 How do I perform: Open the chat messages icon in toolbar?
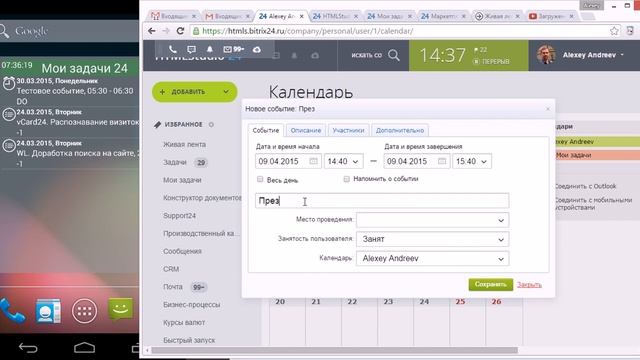tap(191, 49)
